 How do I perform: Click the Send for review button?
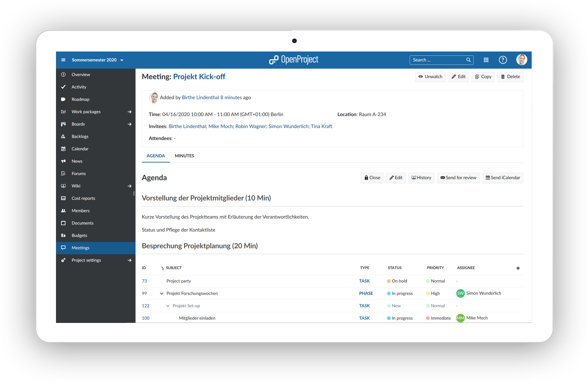458,178
